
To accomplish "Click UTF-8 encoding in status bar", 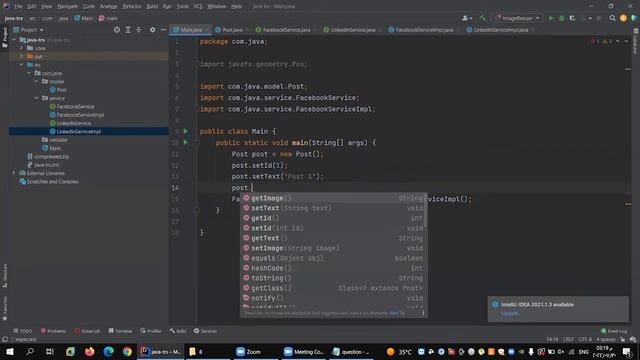I will click(x=584, y=340).
